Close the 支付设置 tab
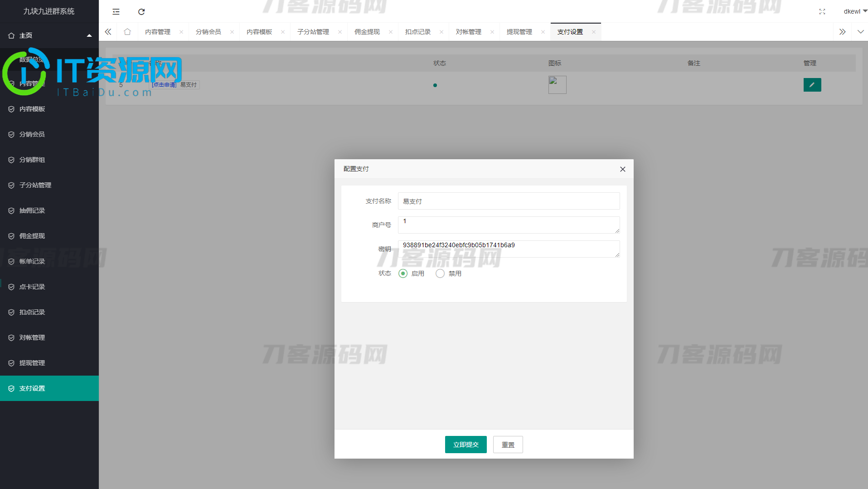Viewport: 868px width, 489px height. (x=594, y=32)
